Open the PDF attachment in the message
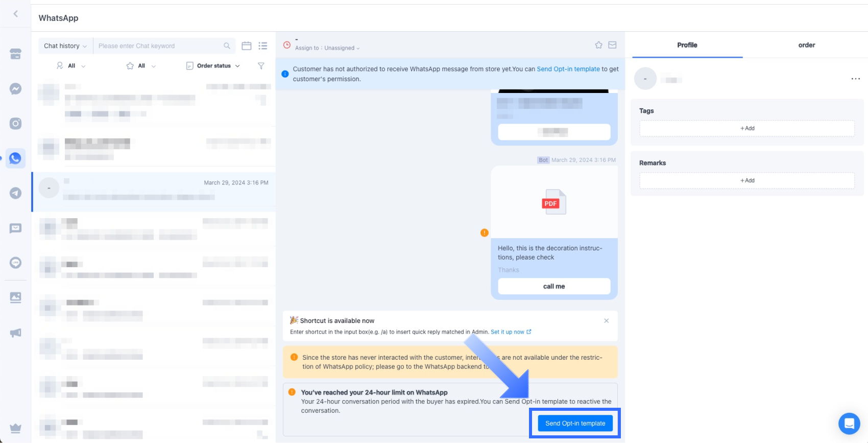 click(554, 202)
